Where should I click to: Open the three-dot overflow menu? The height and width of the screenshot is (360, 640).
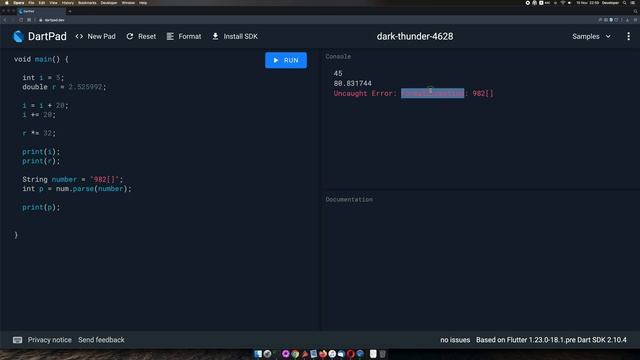[x=629, y=36]
